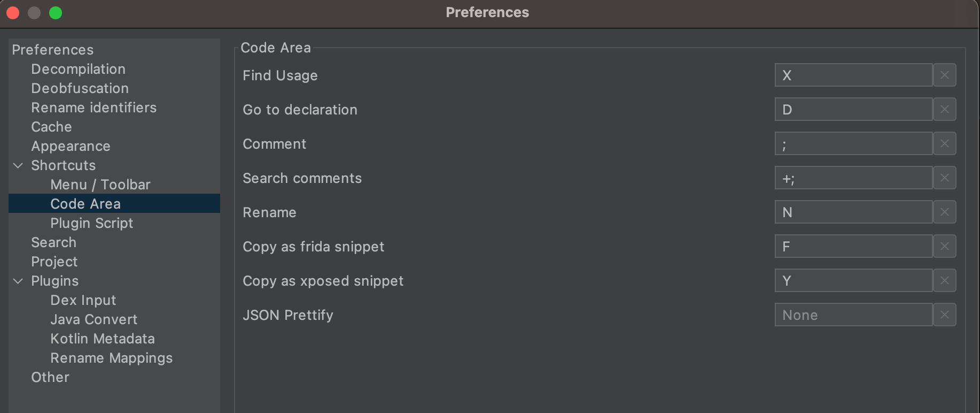Collapse the Shortcuts section

pos(18,165)
